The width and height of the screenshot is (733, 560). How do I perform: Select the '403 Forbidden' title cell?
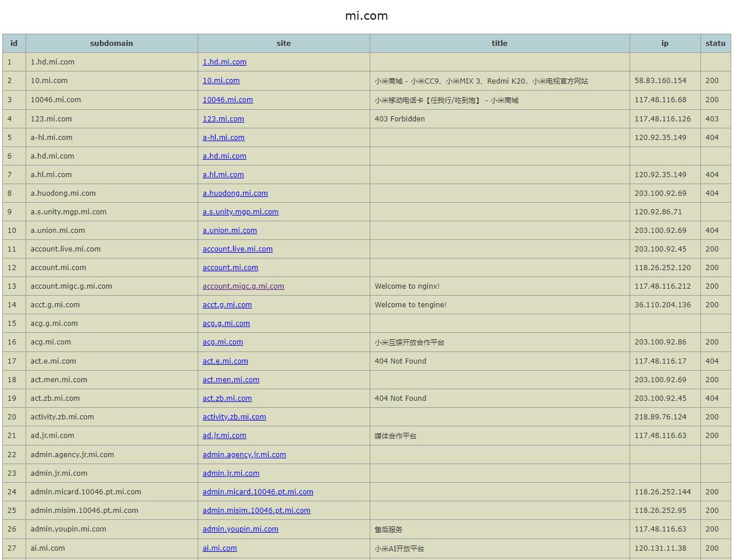pos(500,119)
